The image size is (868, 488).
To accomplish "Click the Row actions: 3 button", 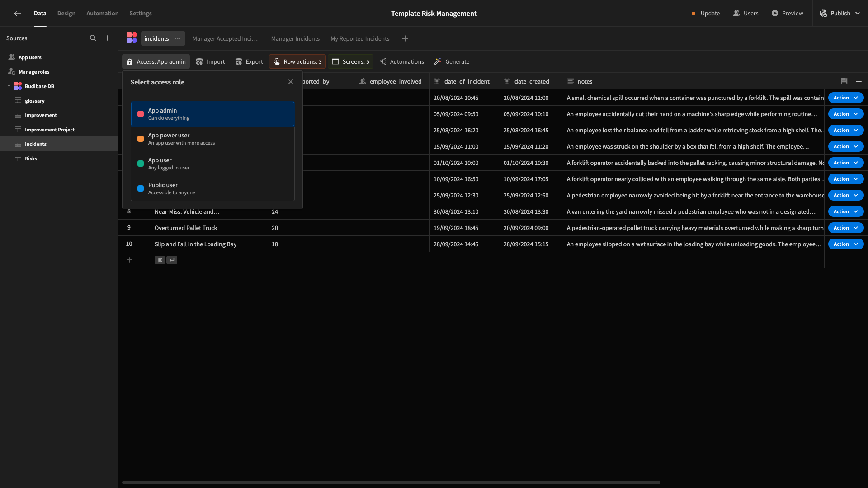I will [x=297, y=62].
